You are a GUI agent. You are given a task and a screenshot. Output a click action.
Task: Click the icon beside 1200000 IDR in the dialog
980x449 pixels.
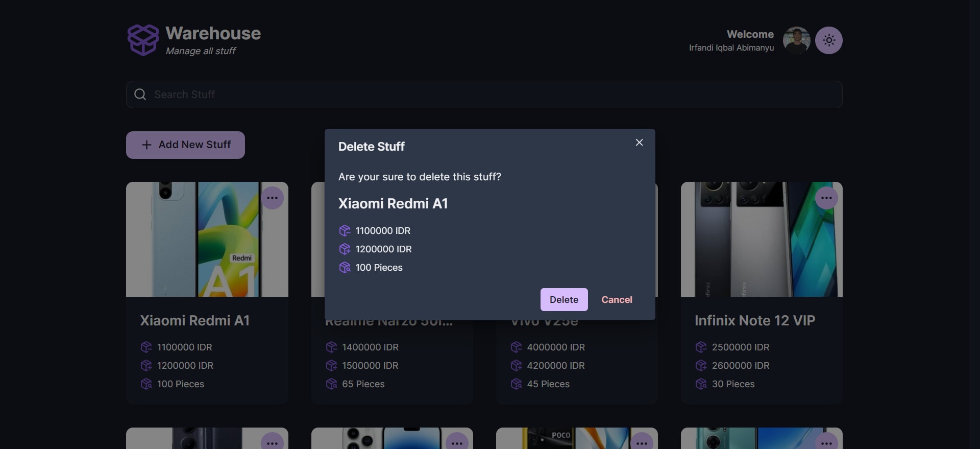[x=345, y=249]
